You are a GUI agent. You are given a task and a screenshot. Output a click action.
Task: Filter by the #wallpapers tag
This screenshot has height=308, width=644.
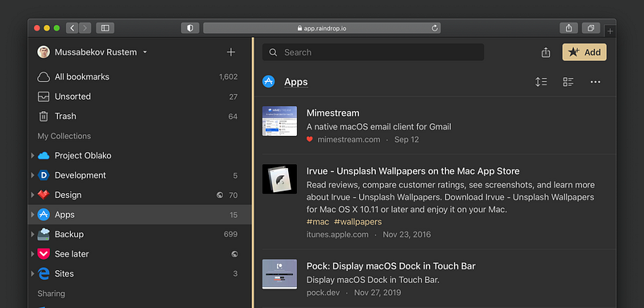pyautogui.click(x=357, y=222)
